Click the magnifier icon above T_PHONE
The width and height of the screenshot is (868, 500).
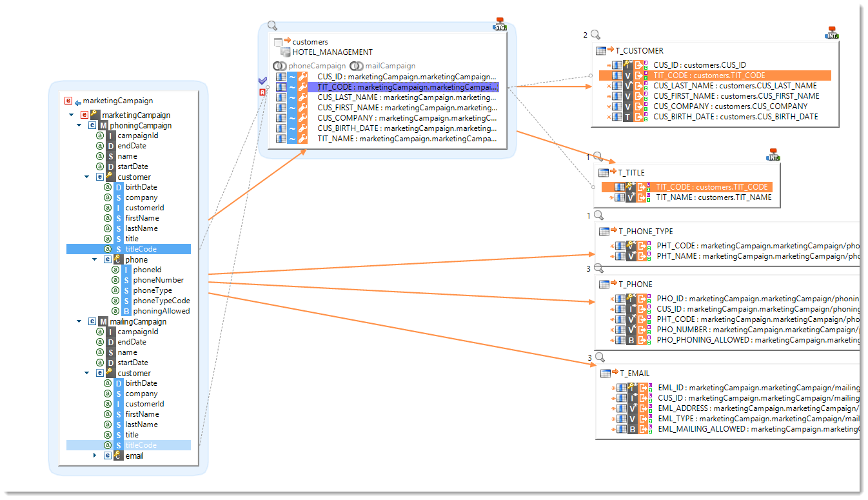(598, 268)
